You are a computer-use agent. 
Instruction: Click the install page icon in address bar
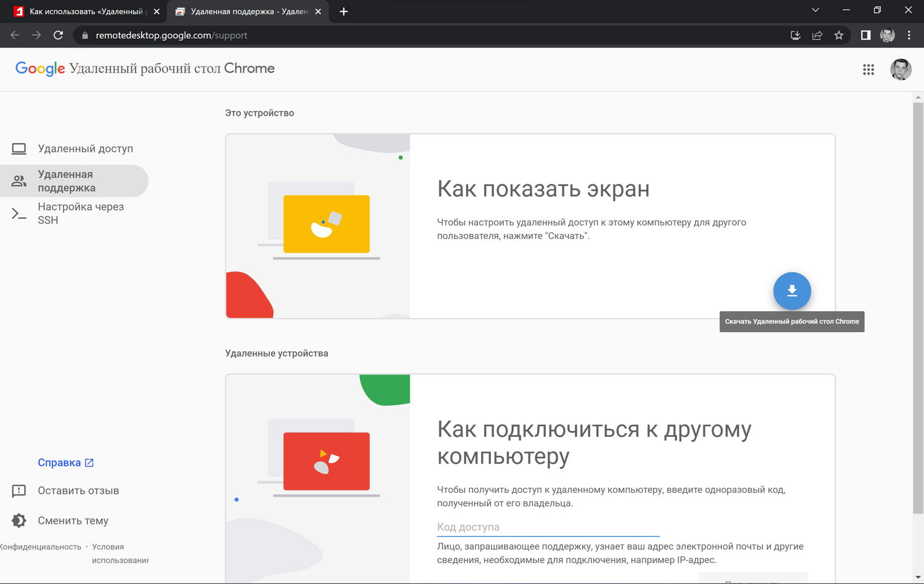coord(795,35)
